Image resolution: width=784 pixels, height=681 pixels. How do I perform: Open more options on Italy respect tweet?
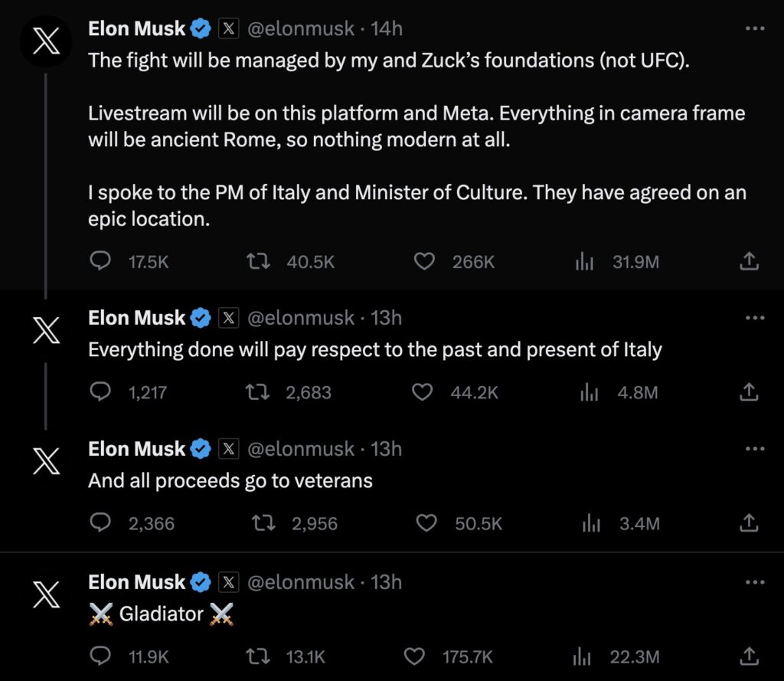click(754, 318)
